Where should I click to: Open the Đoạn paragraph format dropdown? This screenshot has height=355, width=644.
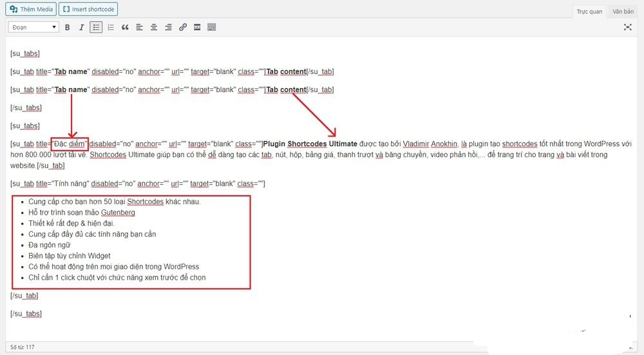point(33,27)
